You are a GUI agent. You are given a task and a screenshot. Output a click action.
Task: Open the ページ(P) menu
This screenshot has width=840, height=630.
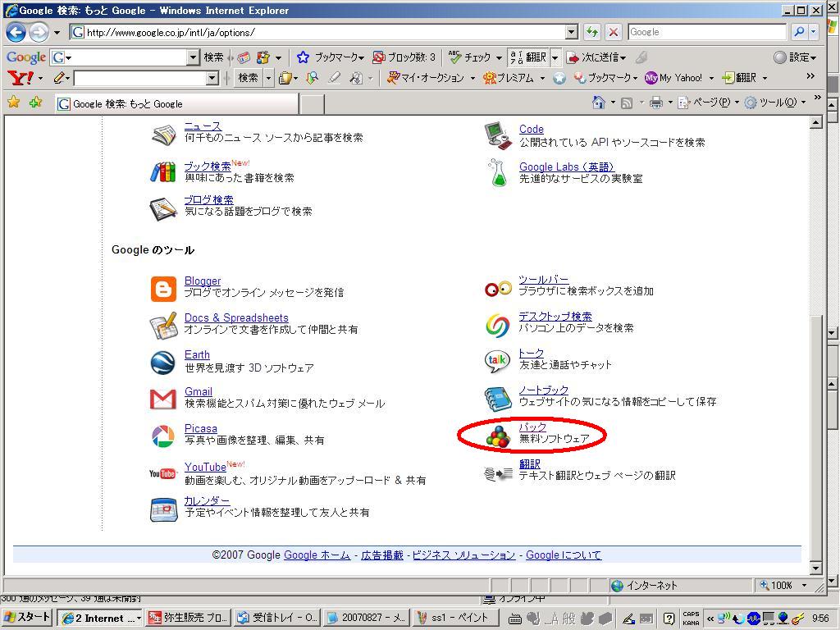tap(708, 103)
